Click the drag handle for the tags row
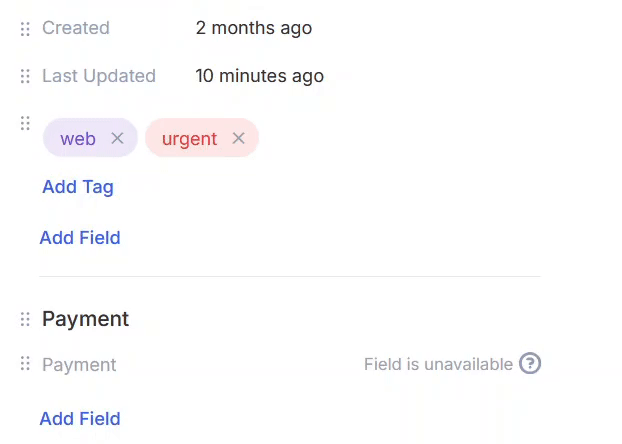The image size is (622, 444). (x=26, y=123)
